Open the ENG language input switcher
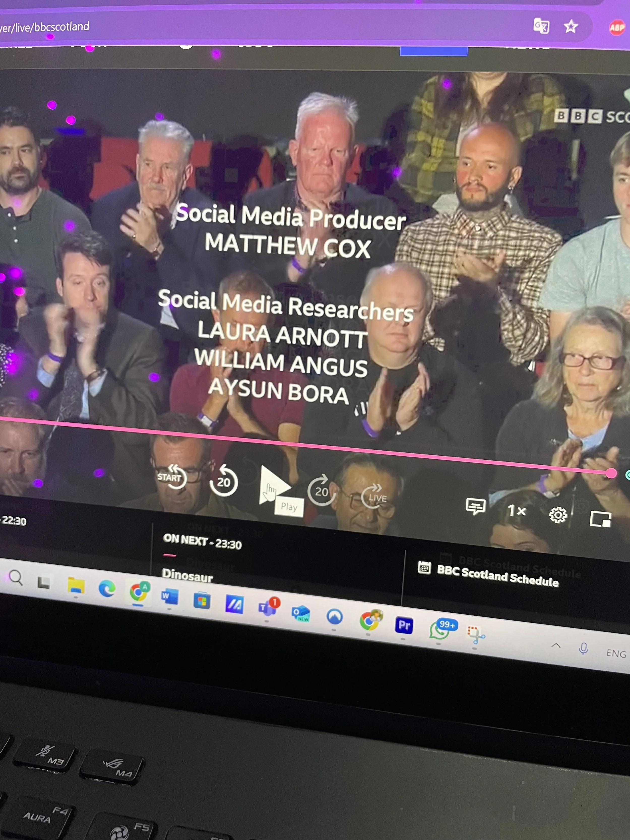This screenshot has height=840, width=630. coord(616,653)
